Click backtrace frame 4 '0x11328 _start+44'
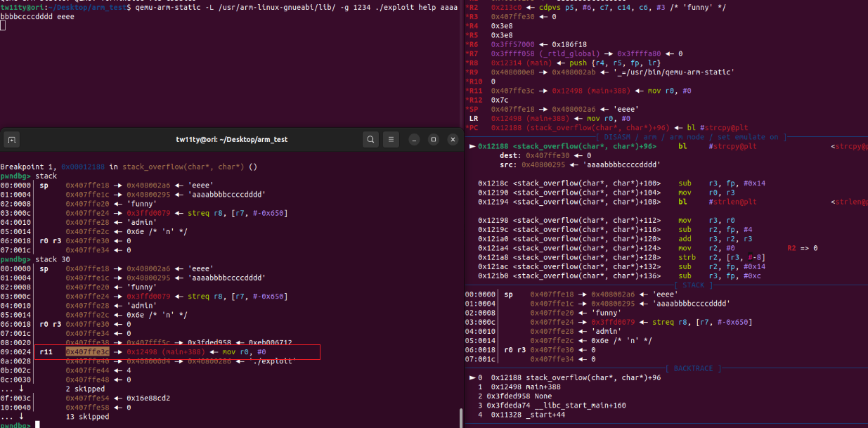The width and height of the screenshot is (868, 428). (522, 415)
